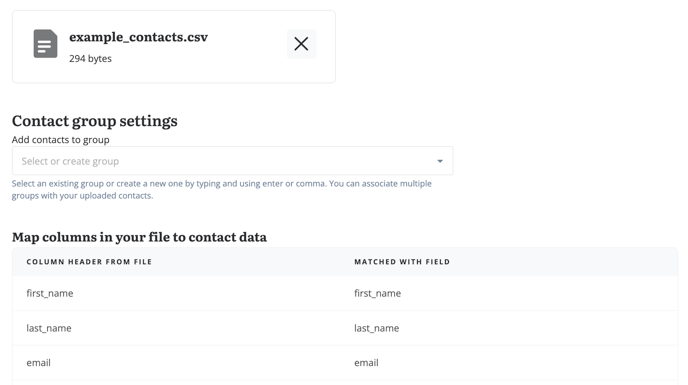Select email in the file column
Image resolution: width=688 pixels, height=385 pixels.
pos(39,363)
